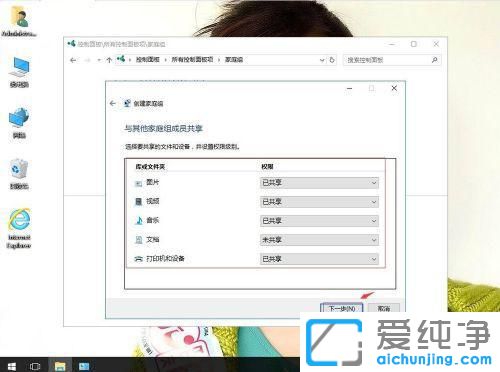The height and width of the screenshot is (372, 500).
Task: Open the Windows Start menu
Action: click(x=12, y=366)
